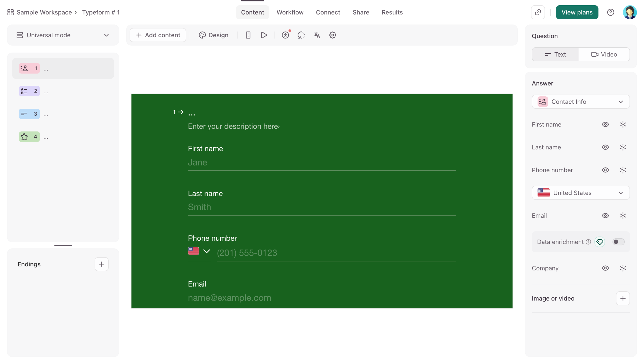644x364 pixels.
Task: Mark Last name as required
Action: (x=623, y=147)
